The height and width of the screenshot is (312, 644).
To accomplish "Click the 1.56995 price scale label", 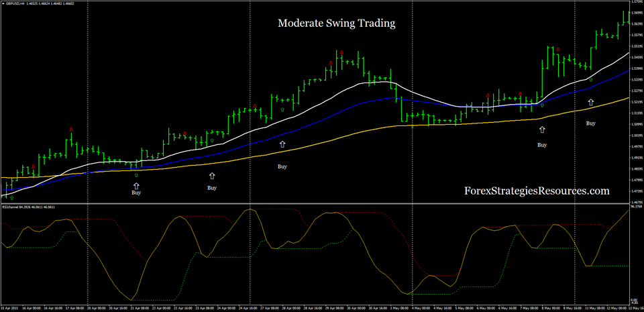I will tap(636, 13).
